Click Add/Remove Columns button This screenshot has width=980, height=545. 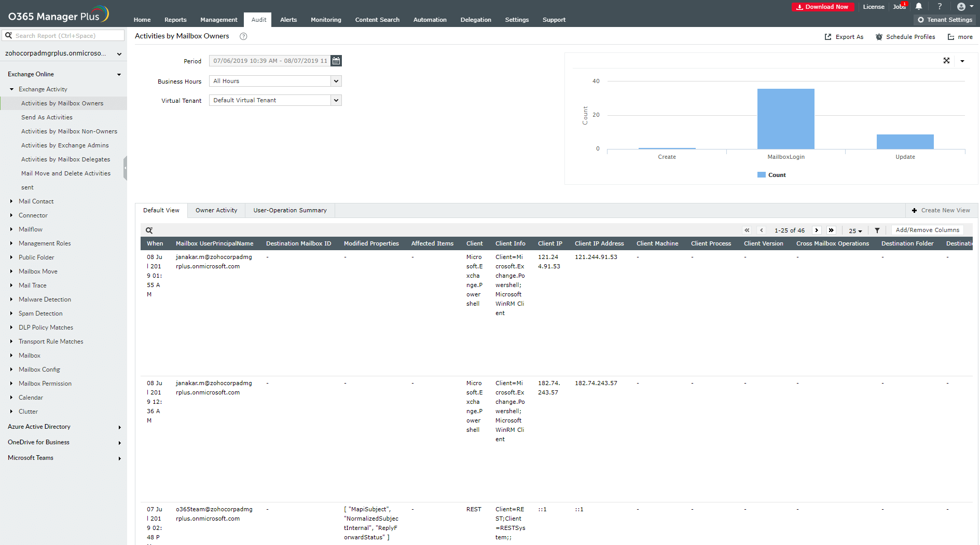coord(927,230)
